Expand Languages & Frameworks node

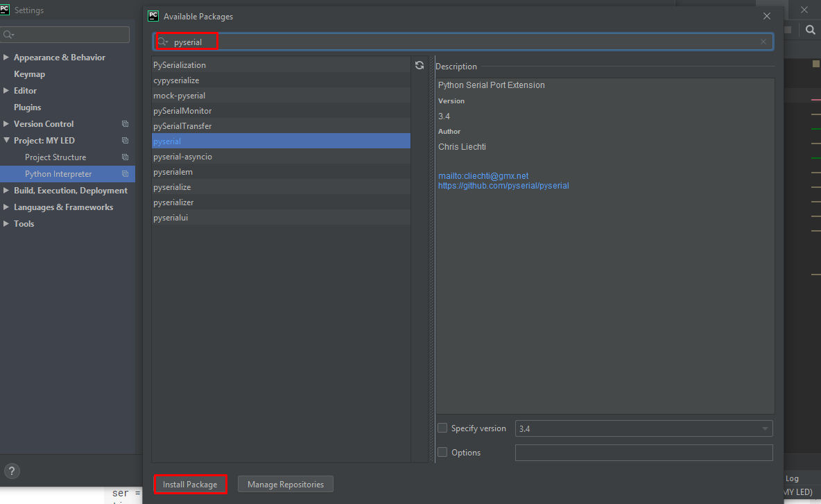pyautogui.click(x=6, y=207)
